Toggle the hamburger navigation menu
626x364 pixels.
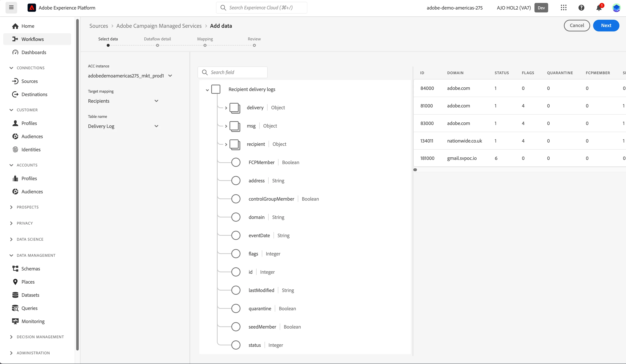point(12,7)
